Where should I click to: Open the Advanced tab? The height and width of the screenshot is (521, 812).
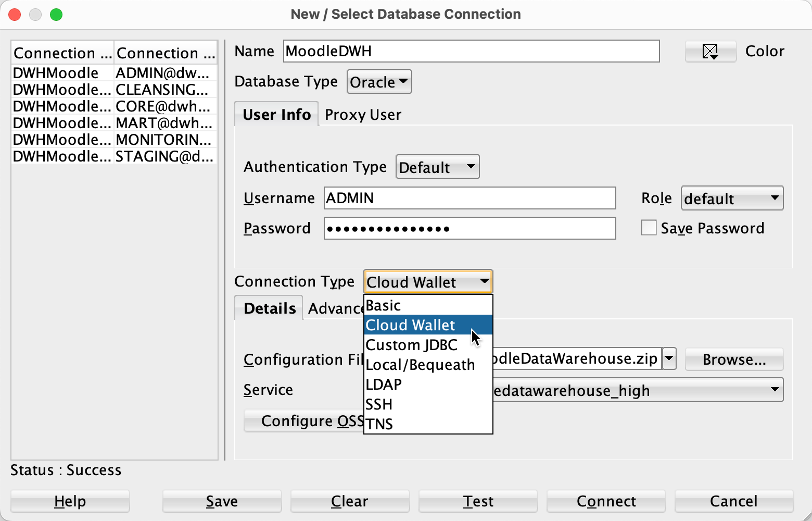pyautogui.click(x=336, y=308)
